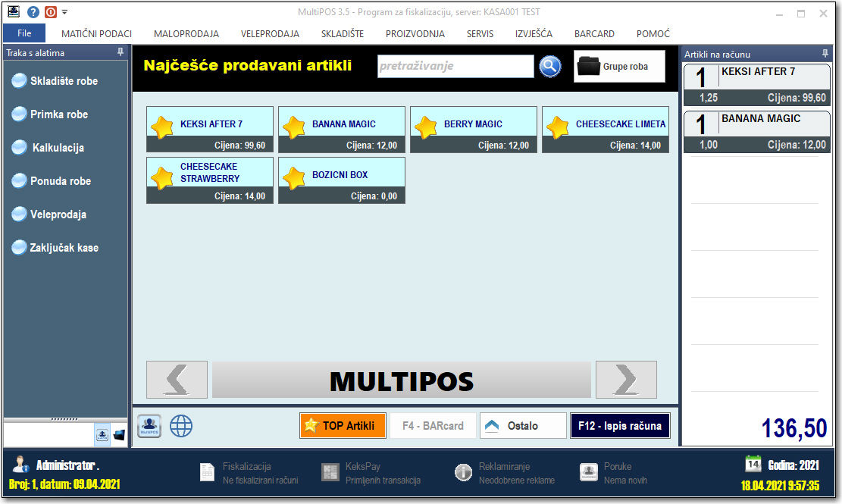Add BANANA MAGIC article tile
The image size is (842, 504).
point(342,130)
